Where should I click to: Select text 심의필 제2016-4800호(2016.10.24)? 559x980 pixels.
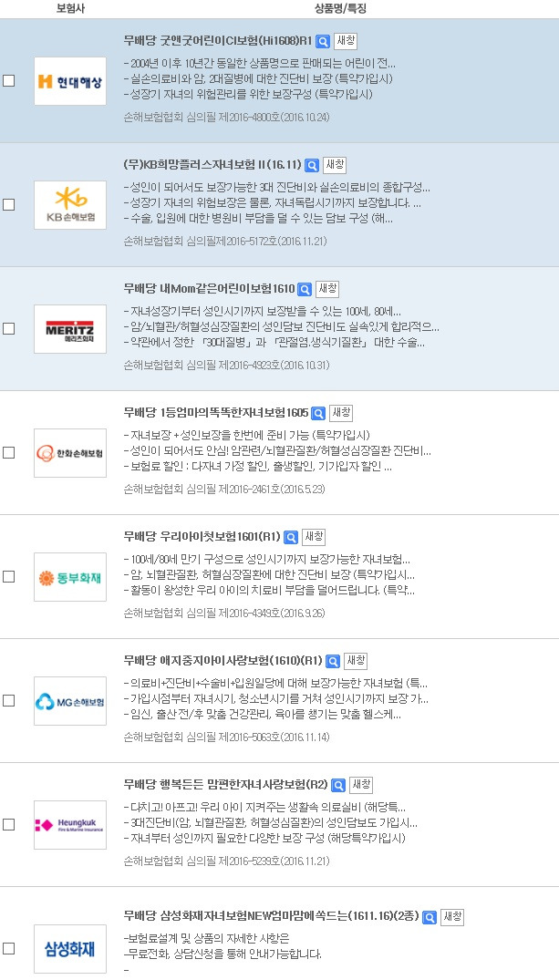click(258, 118)
